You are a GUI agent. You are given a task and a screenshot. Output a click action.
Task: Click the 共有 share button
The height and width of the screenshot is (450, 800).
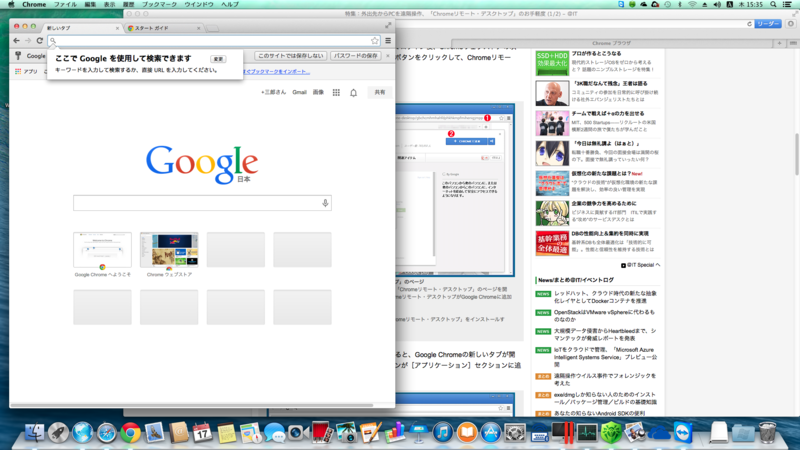point(380,92)
